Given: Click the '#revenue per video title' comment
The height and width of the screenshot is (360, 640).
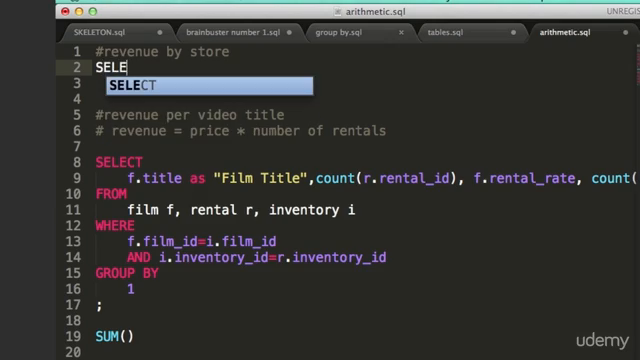Looking at the screenshot, I should pyautogui.click(x=190, y=115).
